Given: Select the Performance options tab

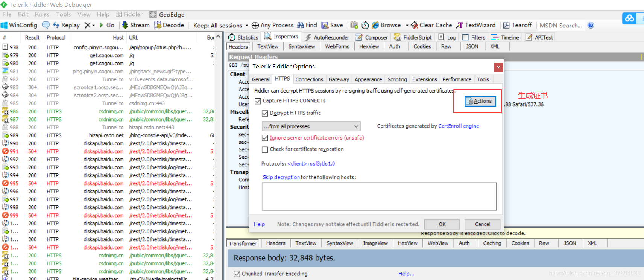Looking at the screenshot, I should 457,79.
